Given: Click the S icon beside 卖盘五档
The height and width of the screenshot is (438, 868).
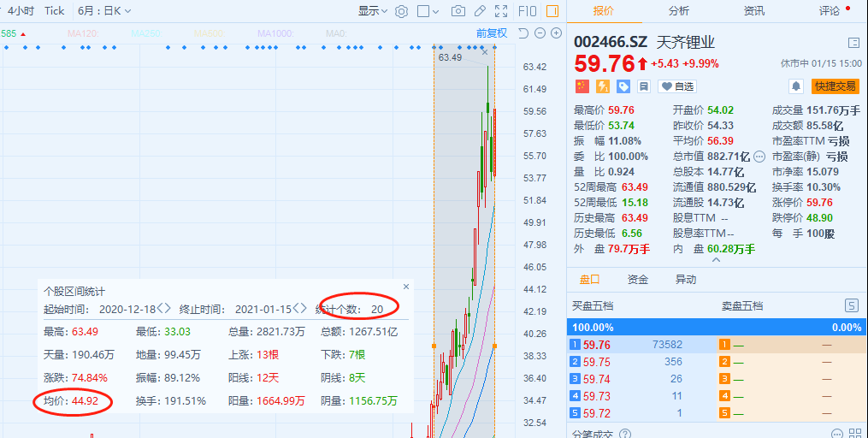Looking at the screenshot, I should (x=852, y=305).
